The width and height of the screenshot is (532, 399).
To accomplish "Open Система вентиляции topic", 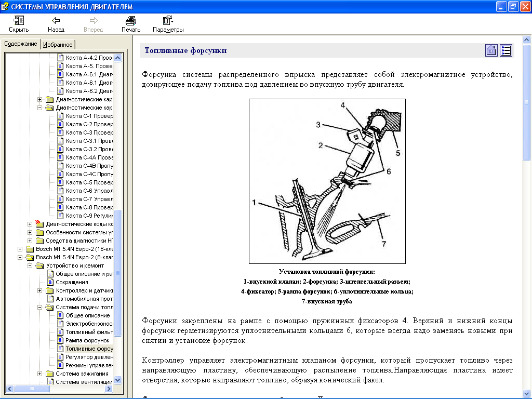I will pyautogui.click(x=84, y=382).
